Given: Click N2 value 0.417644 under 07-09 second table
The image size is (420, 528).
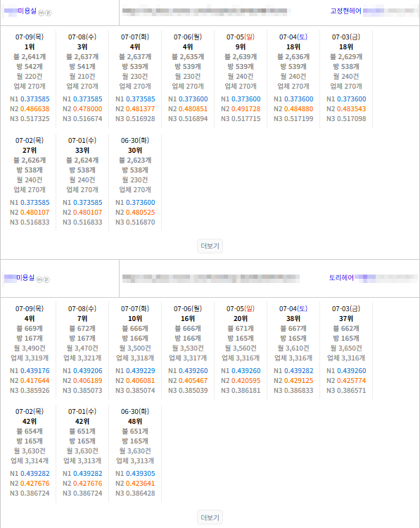Looking at the screenshot, I should pos(35,380).
